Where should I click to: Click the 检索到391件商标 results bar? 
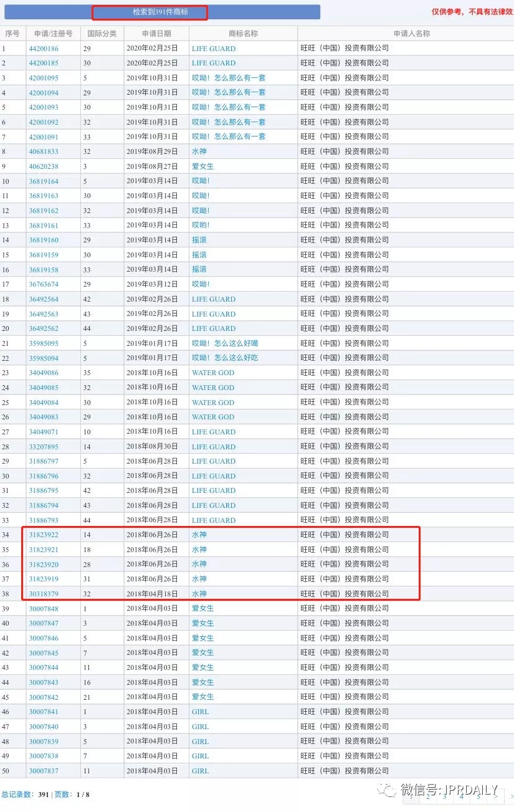tap(161, 12)
